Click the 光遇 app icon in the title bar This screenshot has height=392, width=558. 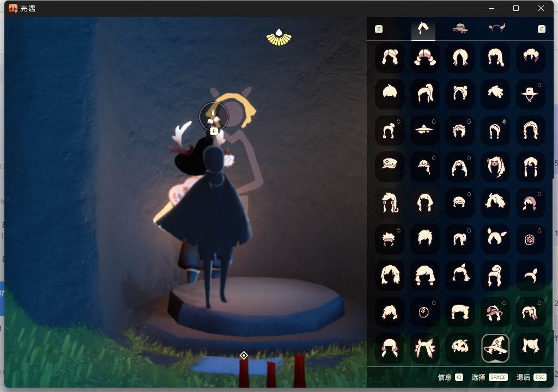13,8
